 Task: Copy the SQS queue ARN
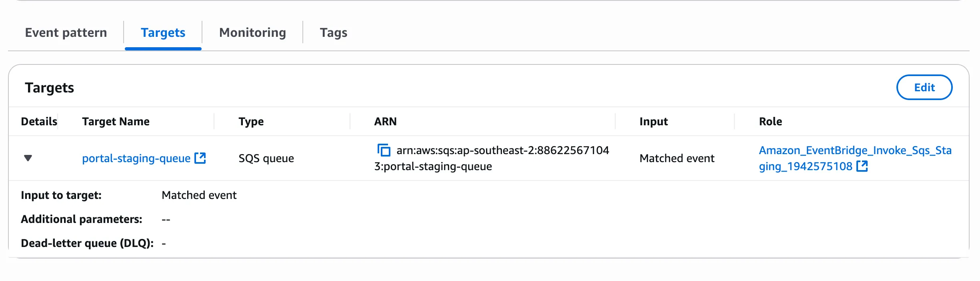pos(384,151)
